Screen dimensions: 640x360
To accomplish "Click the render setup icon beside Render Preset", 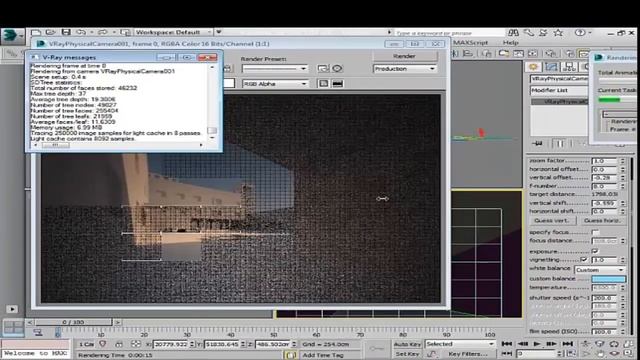I will click(323, 69).
